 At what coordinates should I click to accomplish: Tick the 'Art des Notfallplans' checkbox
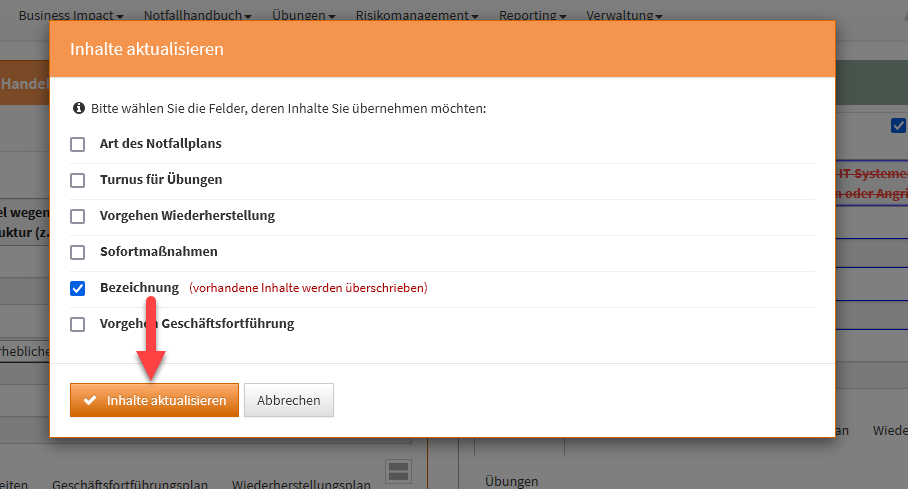coord(78,144)
